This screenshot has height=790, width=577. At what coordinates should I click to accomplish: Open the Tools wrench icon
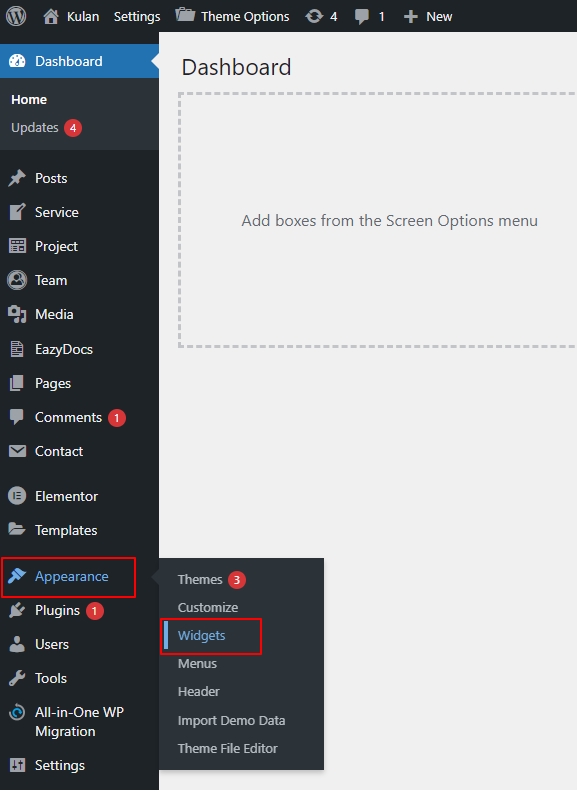click(17, 678)
